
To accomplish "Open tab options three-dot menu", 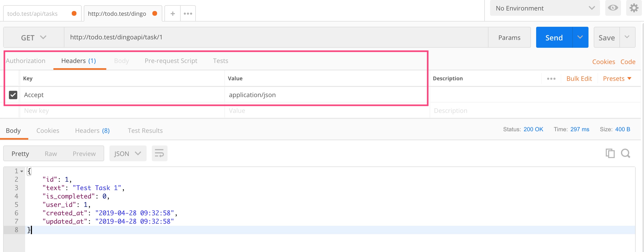I will (188, 13).
